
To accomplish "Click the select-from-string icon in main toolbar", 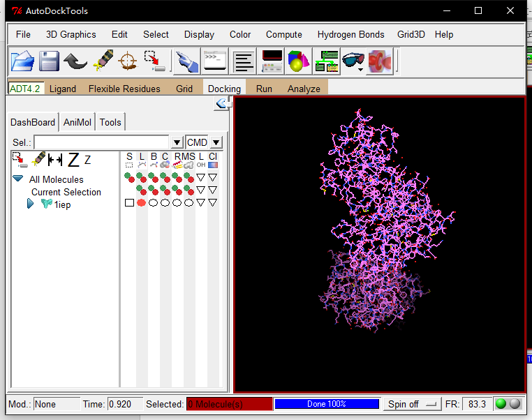I will (154, 61).
